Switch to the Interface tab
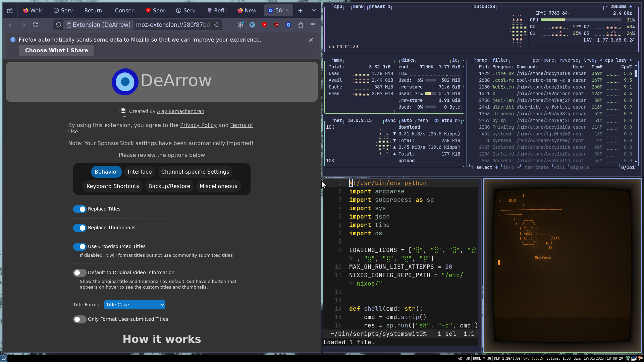 click(x=140, y=172)
